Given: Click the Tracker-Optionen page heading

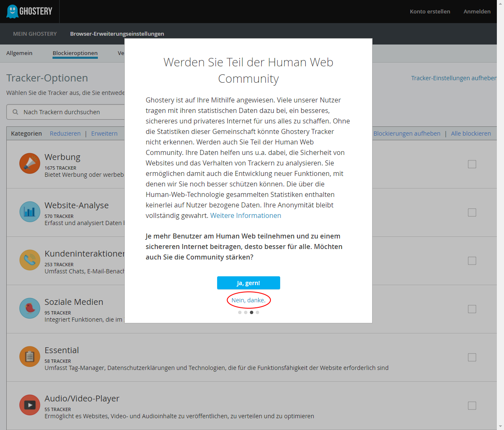Looking at the screenshot, I should coord(47,78).
